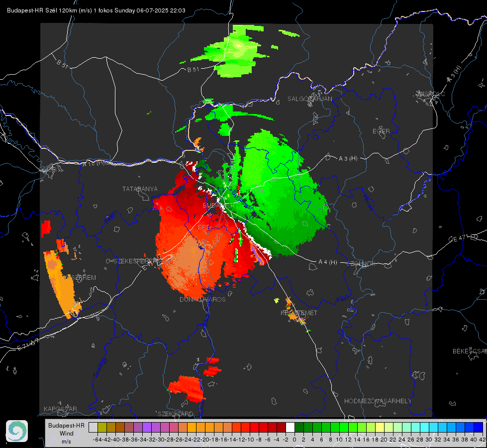Pick the dark red swatch between -4 and -2
The width and height of the screenshot is (487, 448).
(281, 428)
